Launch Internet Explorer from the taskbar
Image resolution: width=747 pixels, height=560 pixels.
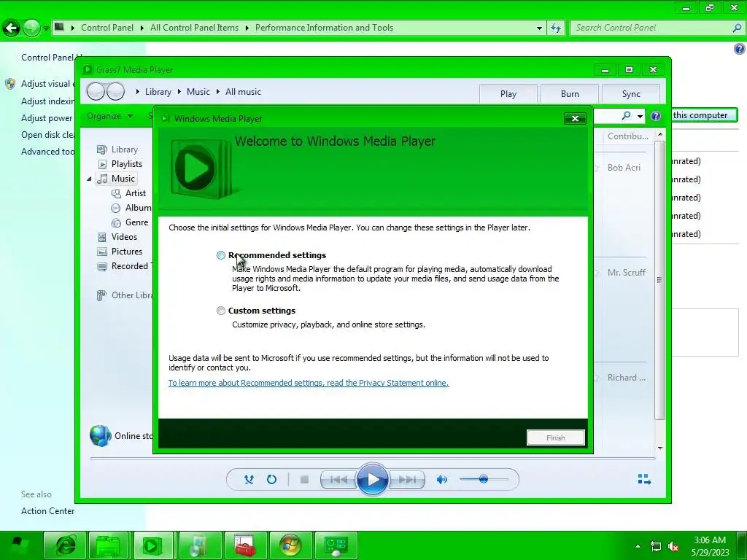[x=65, y=545]
